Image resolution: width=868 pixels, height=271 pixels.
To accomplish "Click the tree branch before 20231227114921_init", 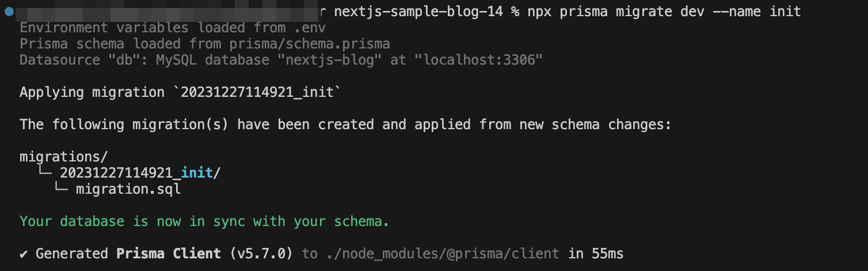I will (45, 172).
